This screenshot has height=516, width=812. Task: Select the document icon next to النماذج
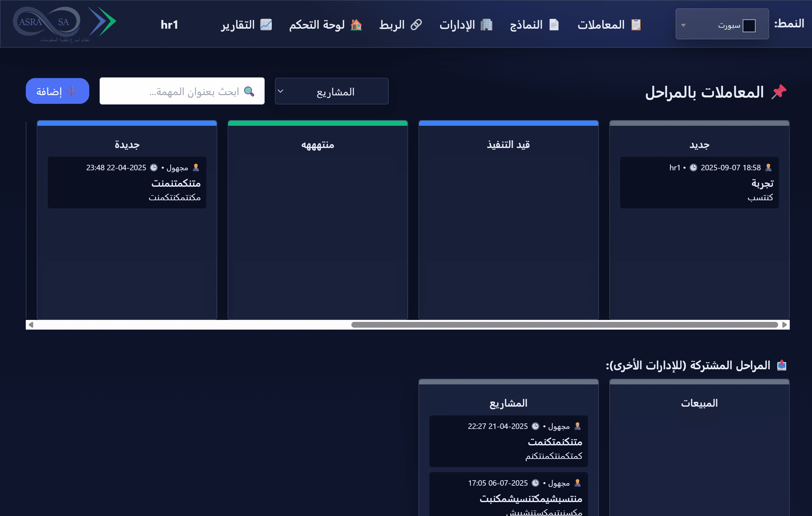555,24
